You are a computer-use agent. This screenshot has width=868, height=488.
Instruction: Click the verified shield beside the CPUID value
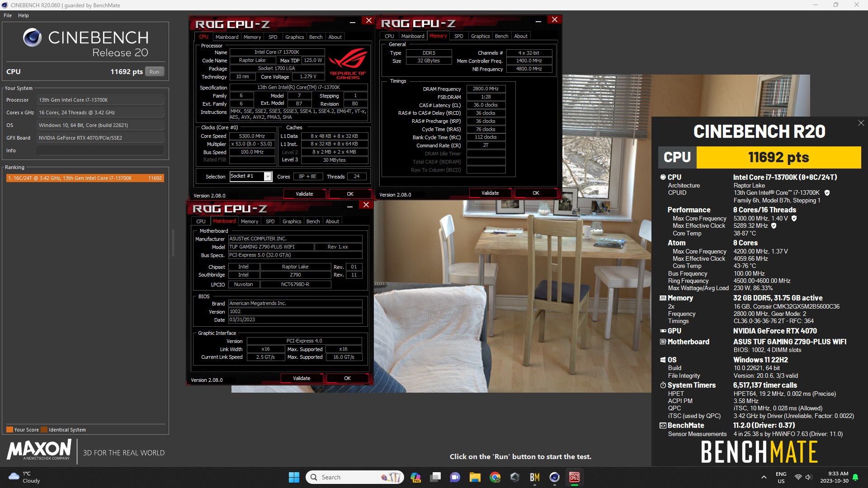coord(827,192)
